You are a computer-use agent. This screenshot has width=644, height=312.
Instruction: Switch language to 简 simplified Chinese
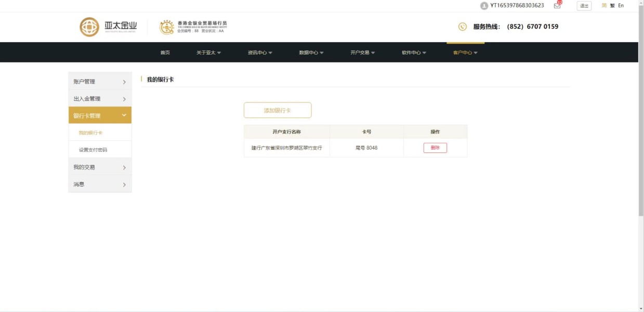pyautogui.click(x=604, y=6)
